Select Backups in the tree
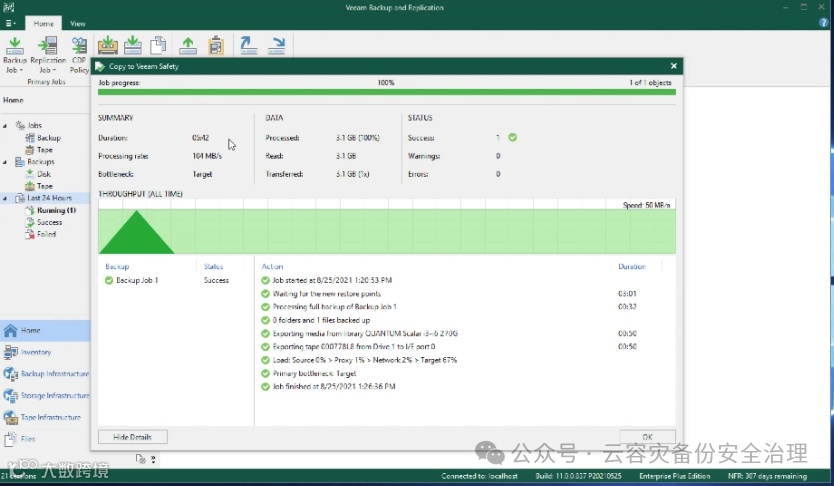 (41, 162)
